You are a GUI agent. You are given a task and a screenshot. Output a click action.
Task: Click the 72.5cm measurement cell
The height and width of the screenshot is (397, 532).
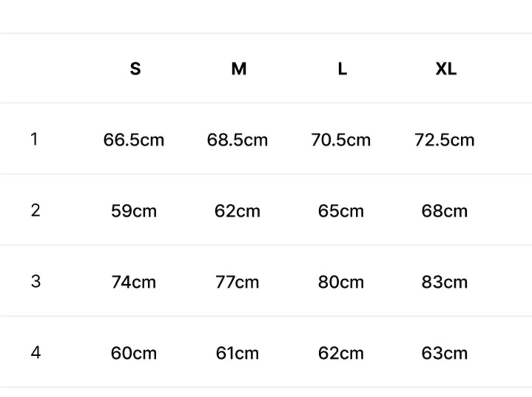coord(444,140)
